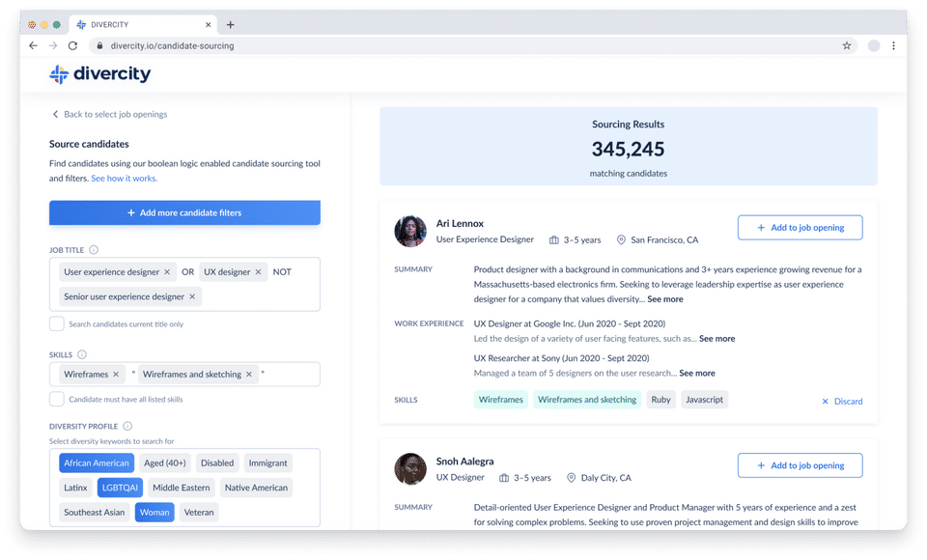Reload the page with the refresh icon
Screen dimensions: 927x560
[72, 45]
